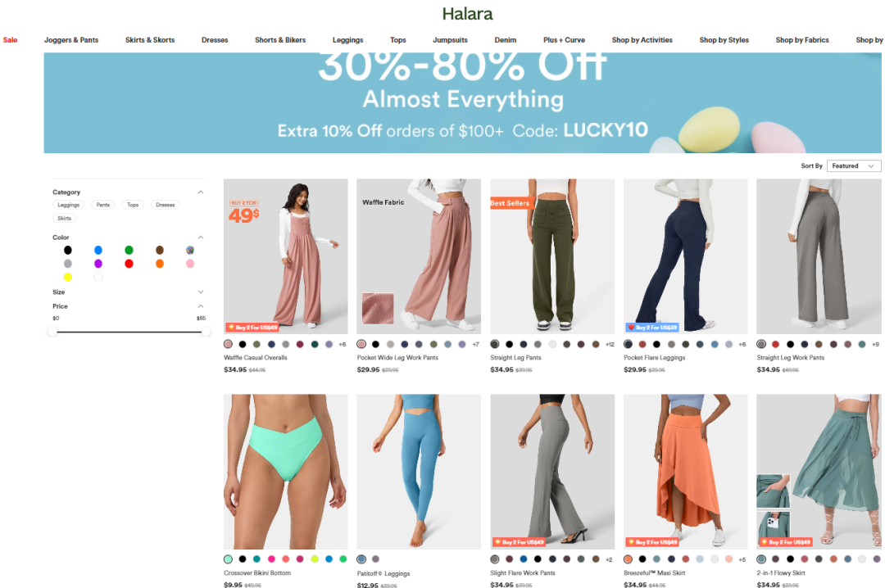This screenshot has width=885, height=588.
Task: Open the Shop by Activities menu
Action: click(642, 40)
